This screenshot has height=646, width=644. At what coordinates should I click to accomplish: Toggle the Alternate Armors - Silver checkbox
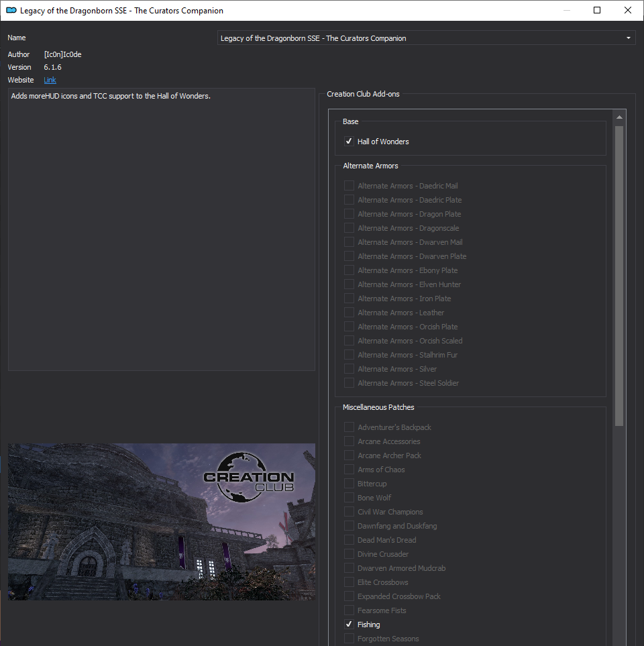point(349,369)
